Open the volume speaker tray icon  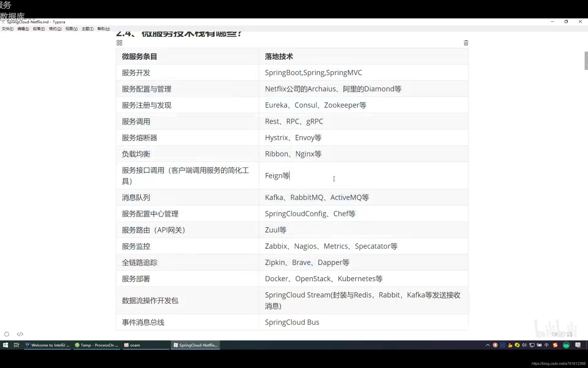(x=524, y=345)
